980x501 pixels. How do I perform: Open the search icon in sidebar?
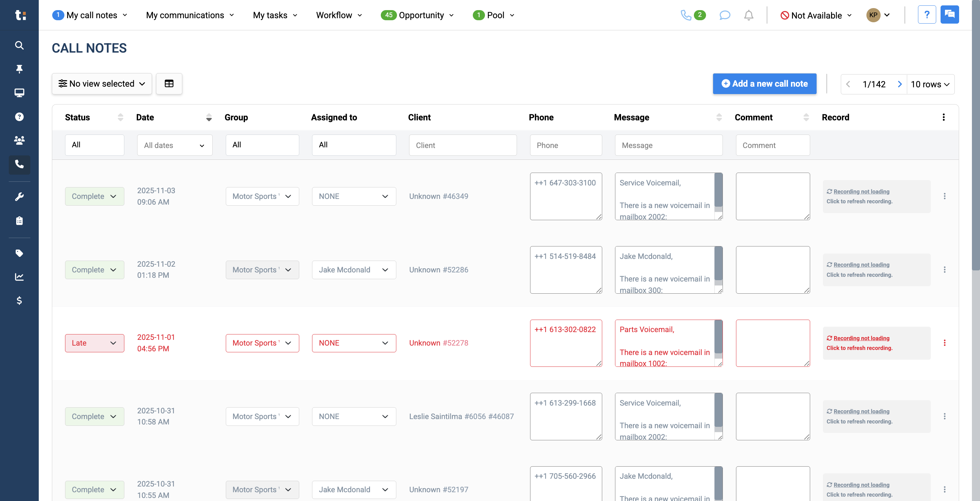click(19, 45)
